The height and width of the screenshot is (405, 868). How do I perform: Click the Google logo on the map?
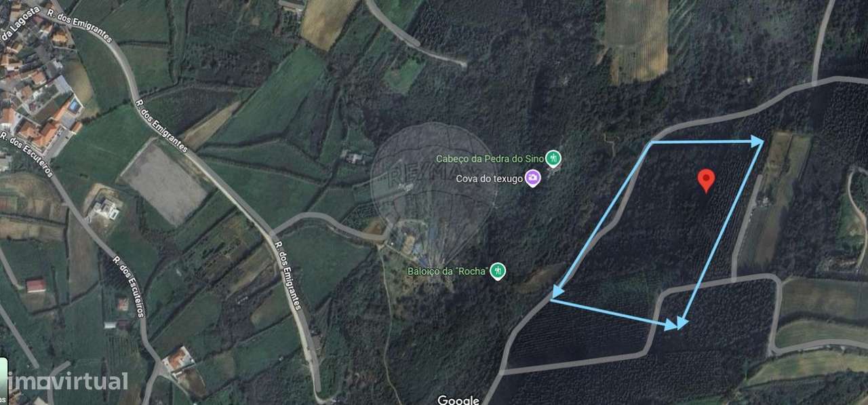point(458,399)
